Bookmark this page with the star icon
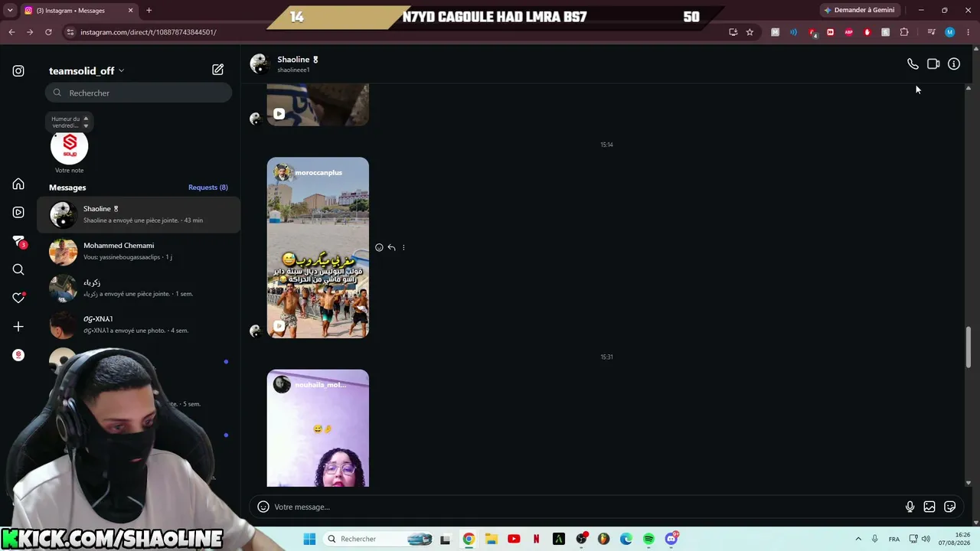Image resolution: width=980 pixels, height=551 pixels. pyautogui.click(x=750, y=32)
